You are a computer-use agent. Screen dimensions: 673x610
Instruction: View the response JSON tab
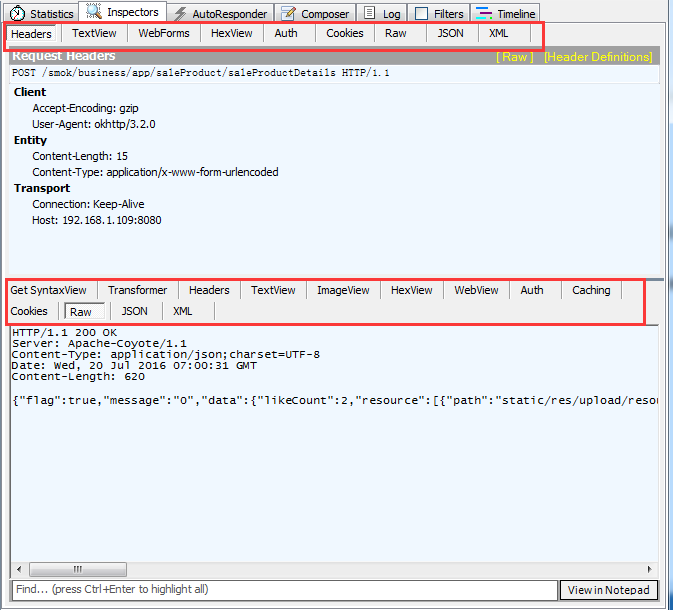[134, 311]
